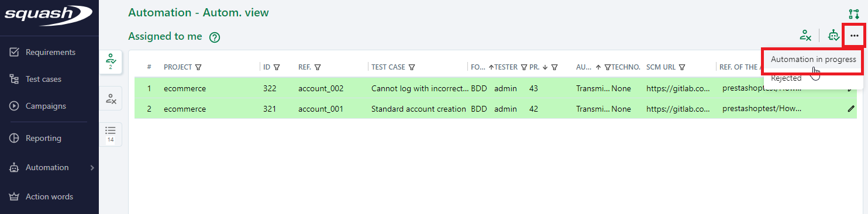The width and height of the screenshot is (868, 214).
Task: Click the SCM URL in the account_002 row
Action: click(678, 89)
